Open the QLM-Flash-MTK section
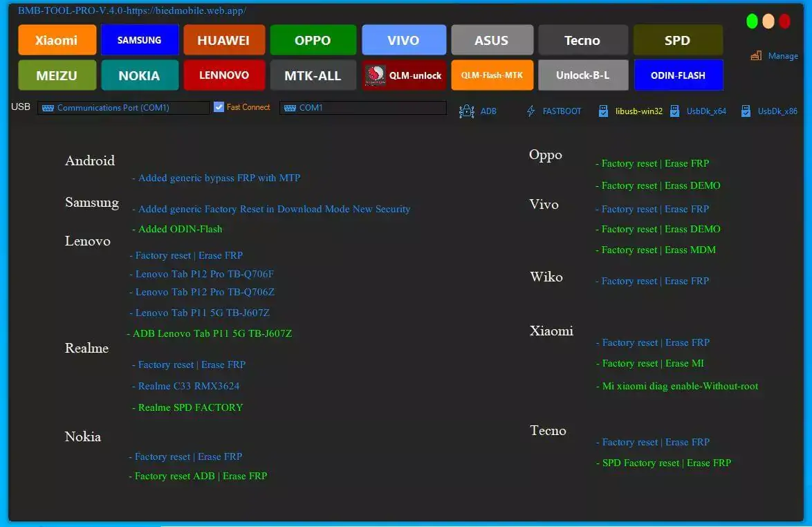Viewport: 812px width, 527px height. 492,75
